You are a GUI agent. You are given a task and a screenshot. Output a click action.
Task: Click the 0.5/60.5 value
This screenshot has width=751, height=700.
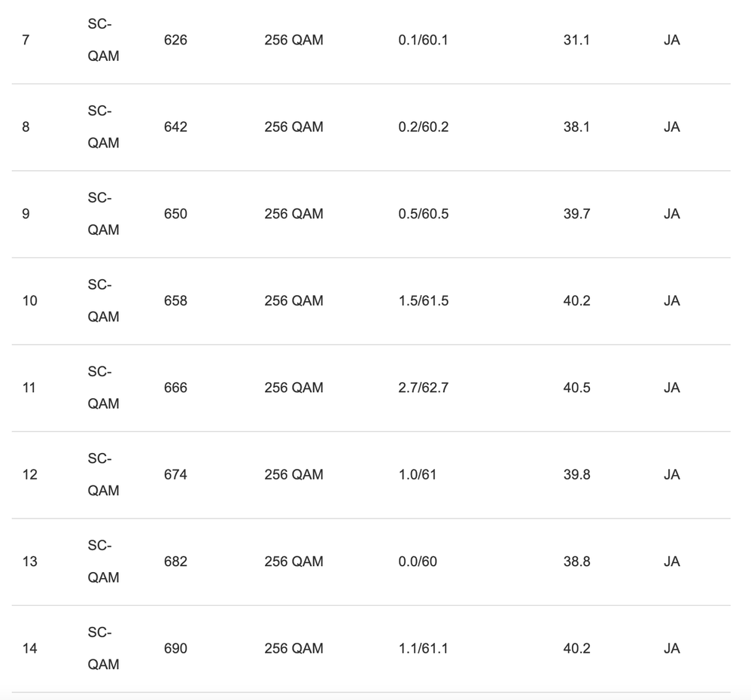[423, 214]
